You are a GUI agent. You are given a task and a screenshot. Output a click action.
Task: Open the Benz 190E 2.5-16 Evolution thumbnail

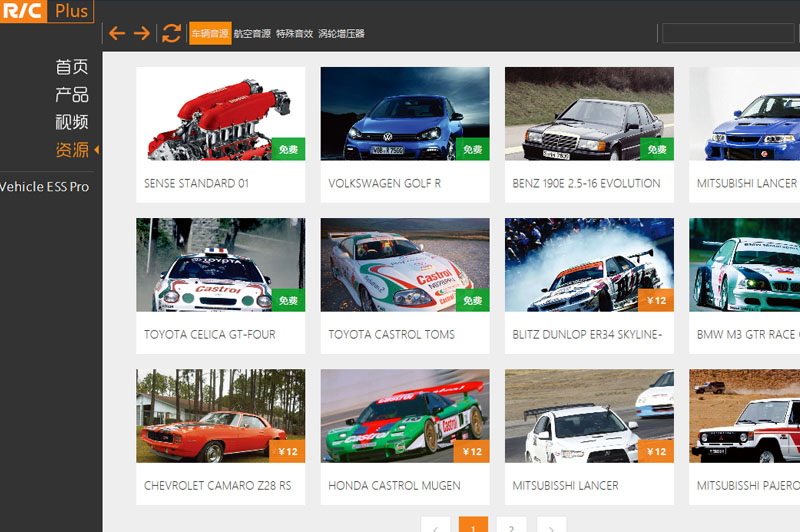589,114
